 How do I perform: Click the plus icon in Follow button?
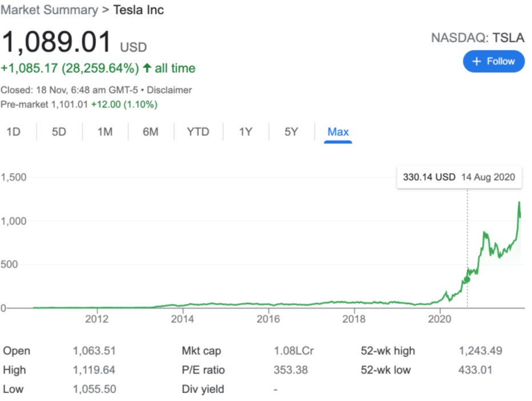pyautogui.click(x=477, y=61)
